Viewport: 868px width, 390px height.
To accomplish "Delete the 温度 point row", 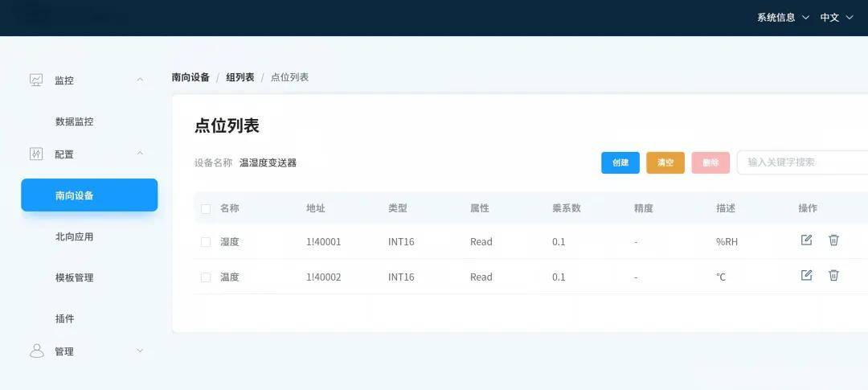I will (x=833, y=275).
